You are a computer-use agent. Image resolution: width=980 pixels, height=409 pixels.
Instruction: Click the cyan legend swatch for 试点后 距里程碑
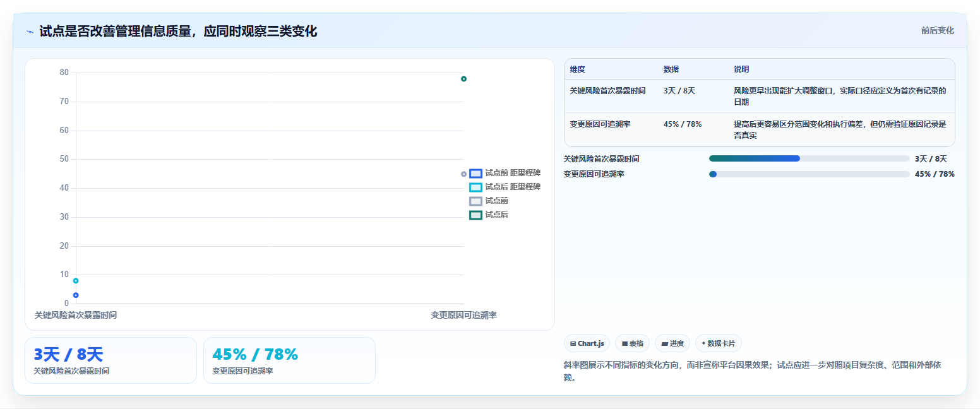(x=475, y=187)
